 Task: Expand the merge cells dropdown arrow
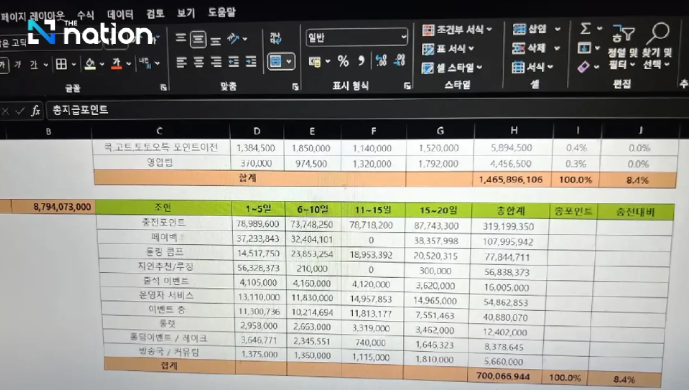click(289, 61)
